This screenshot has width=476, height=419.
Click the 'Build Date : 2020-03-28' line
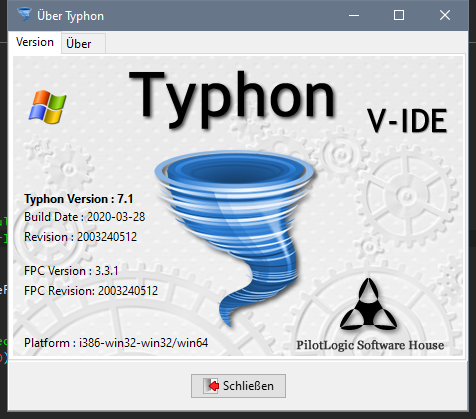(85, 217)
